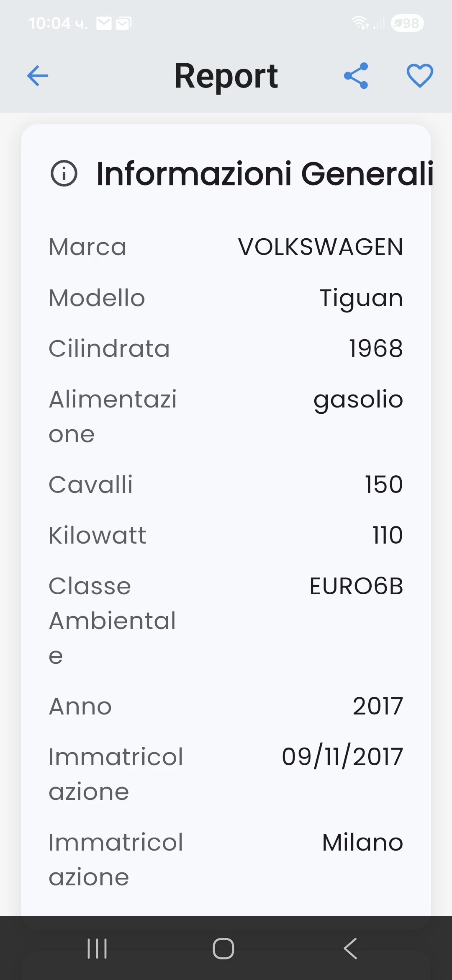Tap the Informazioni Generali heading
This screenshot has width=452, height=980.
tap(265, 173)
